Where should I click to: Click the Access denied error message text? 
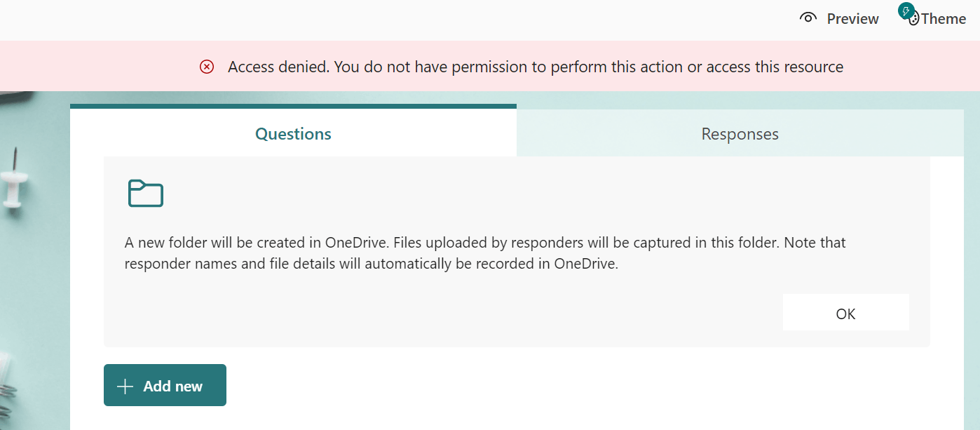535,67
